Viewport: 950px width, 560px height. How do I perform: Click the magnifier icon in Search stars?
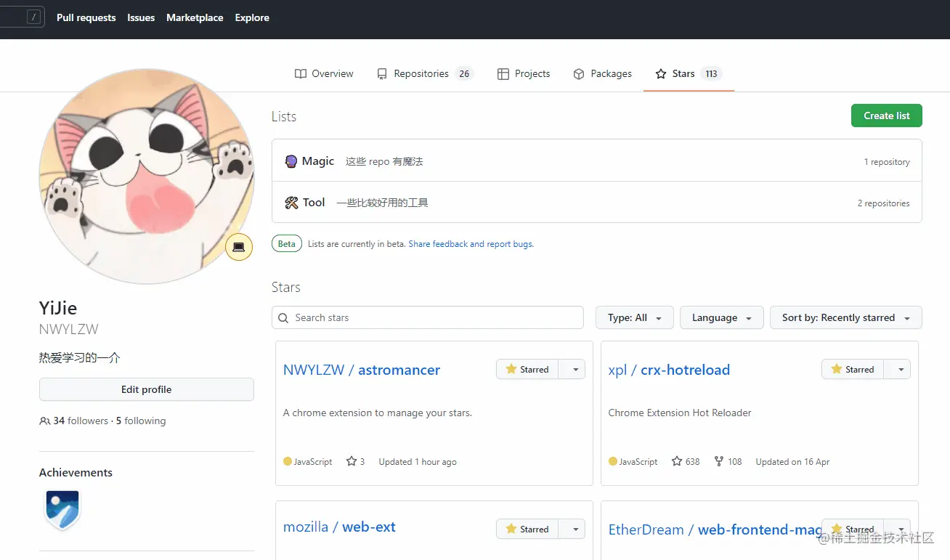coord(283,317)
